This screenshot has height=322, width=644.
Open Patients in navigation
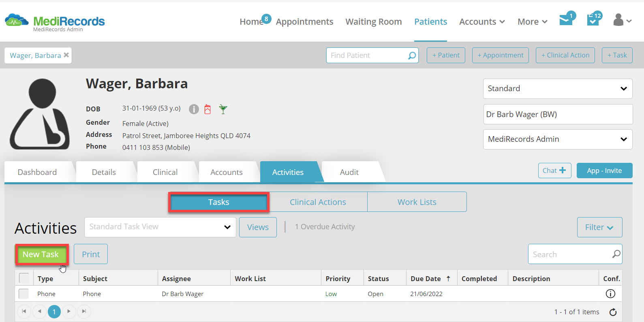point(430,21)
